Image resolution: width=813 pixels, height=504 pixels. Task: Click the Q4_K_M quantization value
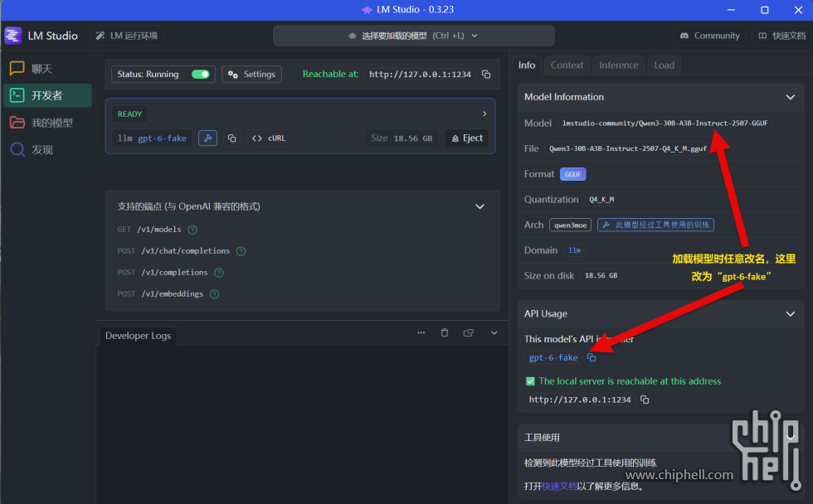pyautogui.click(x=601, y=200)
